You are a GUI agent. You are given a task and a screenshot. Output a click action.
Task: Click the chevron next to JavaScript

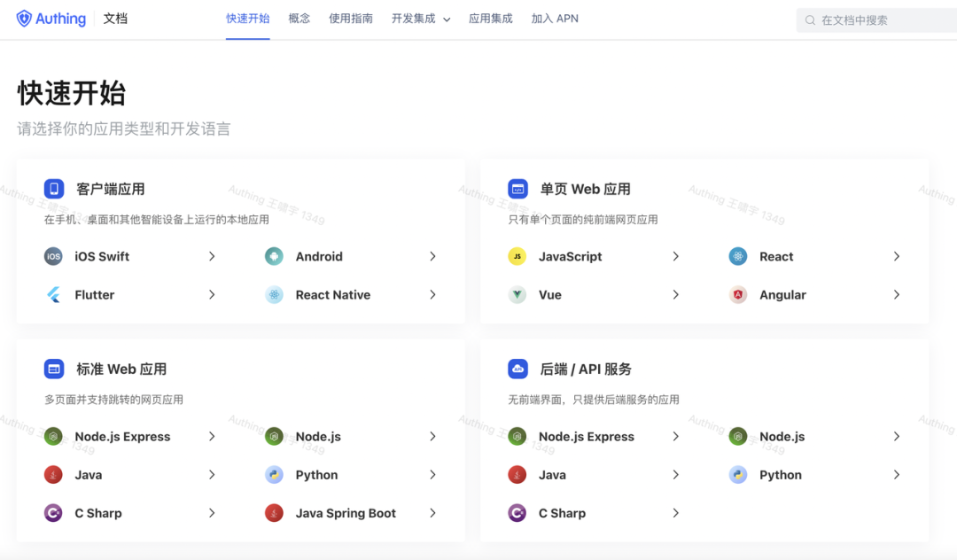point(675,256)
